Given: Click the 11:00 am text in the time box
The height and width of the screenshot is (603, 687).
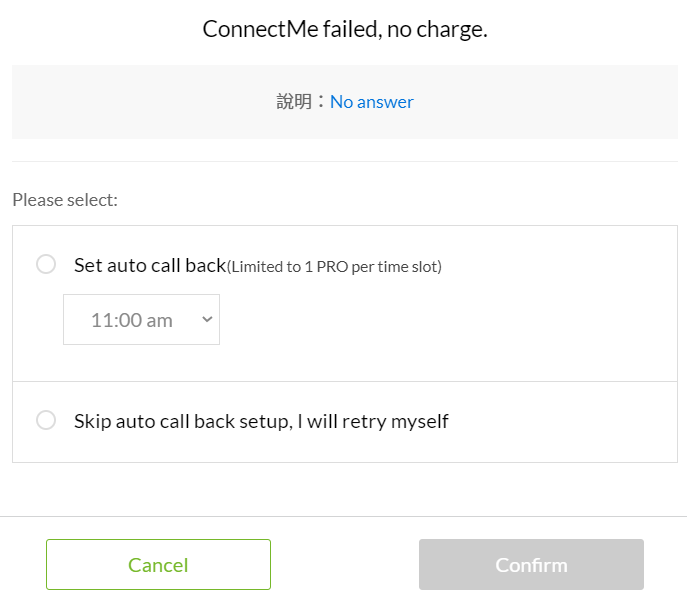Looking at the screenshot, I should (131, 320).
